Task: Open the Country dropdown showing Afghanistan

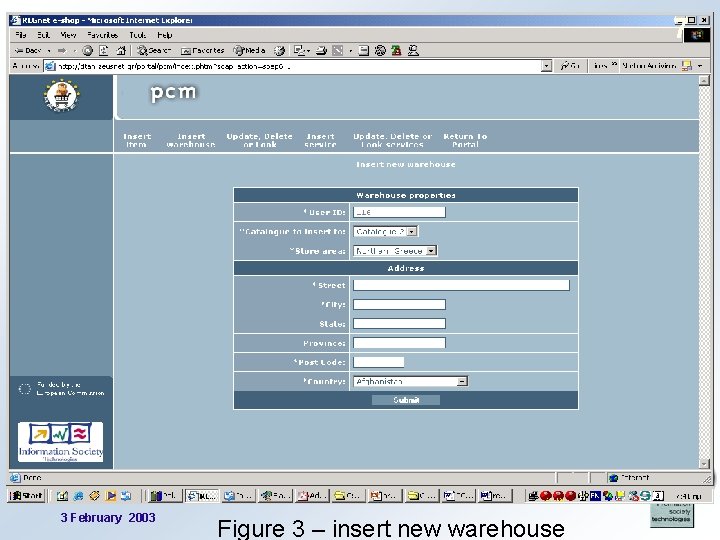Action: tap(411, 381)
